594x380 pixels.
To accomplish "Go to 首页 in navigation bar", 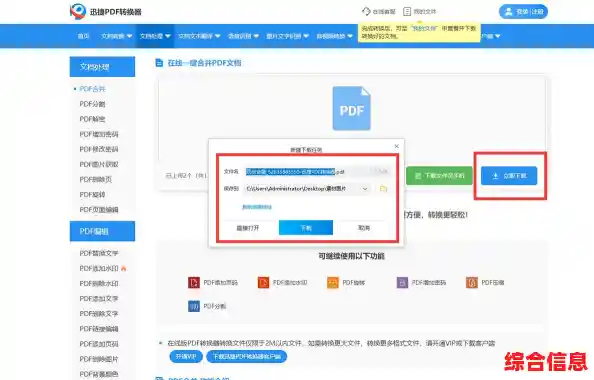I will tap(83, 36).
